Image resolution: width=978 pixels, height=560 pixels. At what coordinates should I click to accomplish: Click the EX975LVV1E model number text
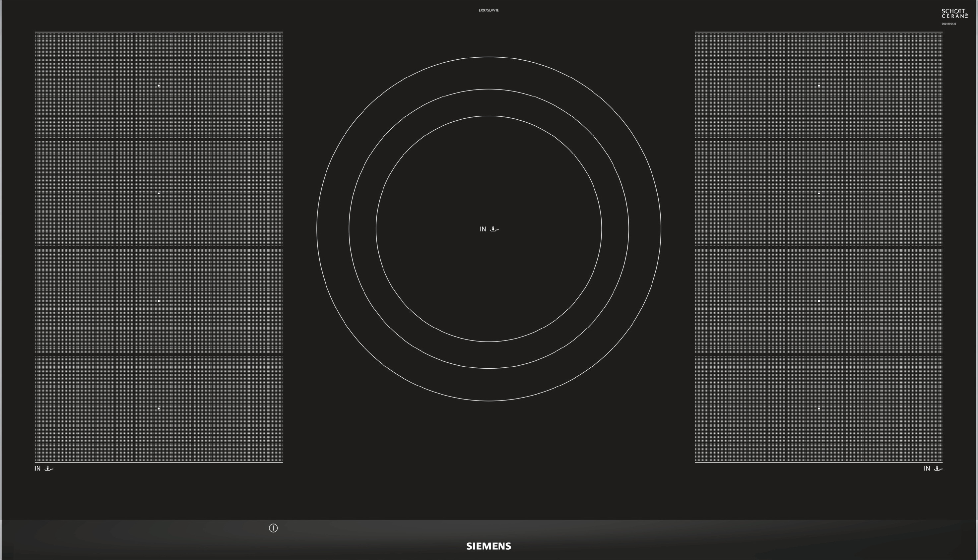(489, 10)
